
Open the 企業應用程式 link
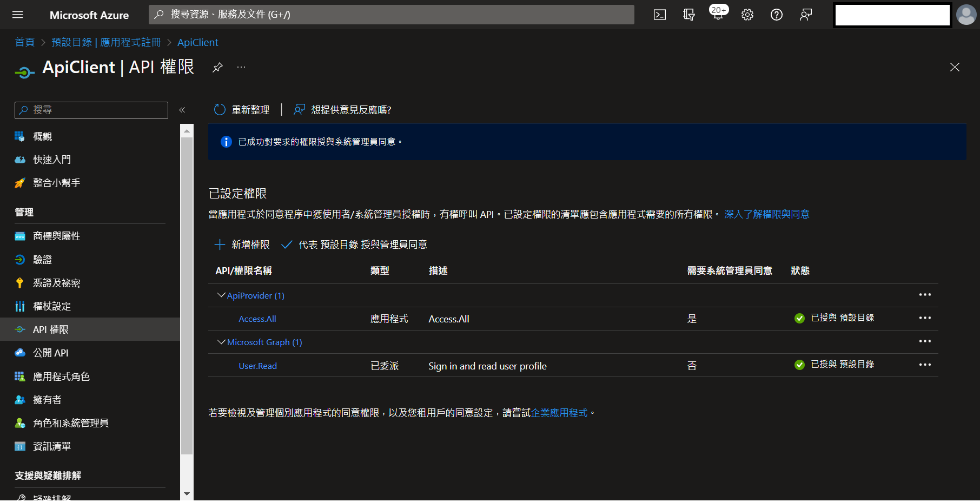coord(559,413)
